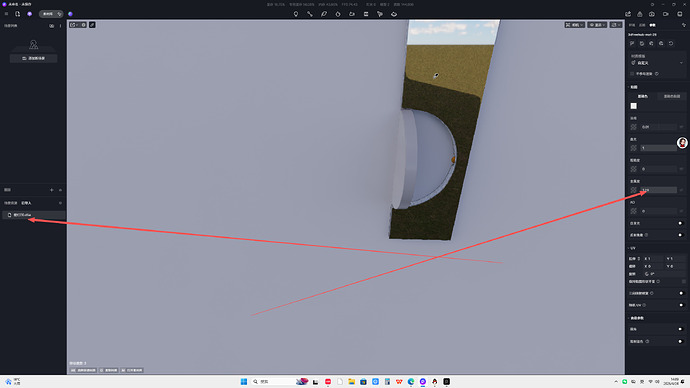Click the AO value field
Image resolution: width=690 pixels, height=388 pixels.
[658, 211]
